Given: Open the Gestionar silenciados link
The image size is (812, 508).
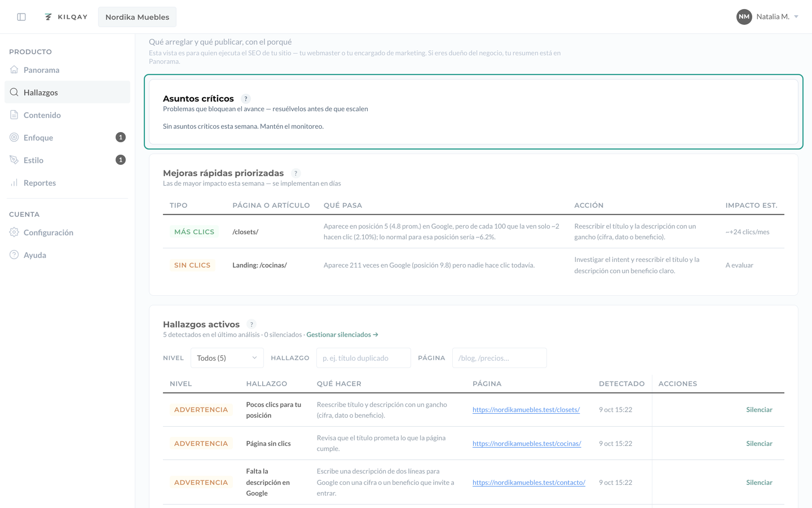Looking at the screenshot, I should [342, 335].
